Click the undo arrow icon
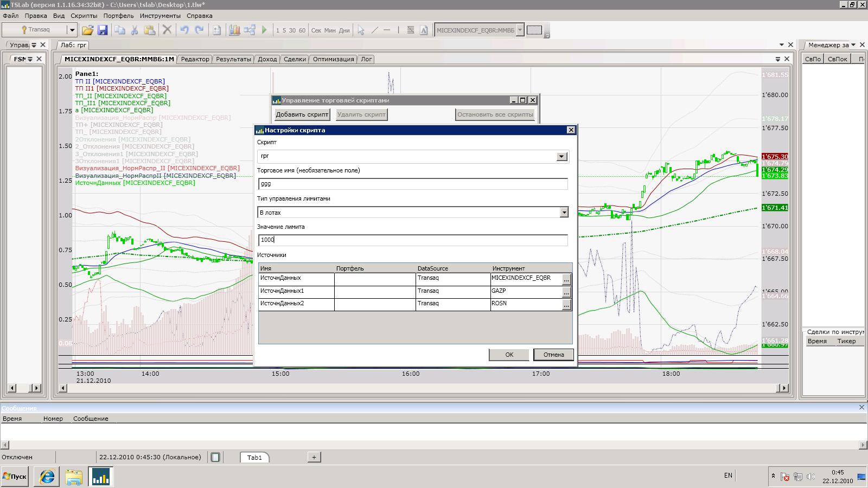 coord(184,30)
